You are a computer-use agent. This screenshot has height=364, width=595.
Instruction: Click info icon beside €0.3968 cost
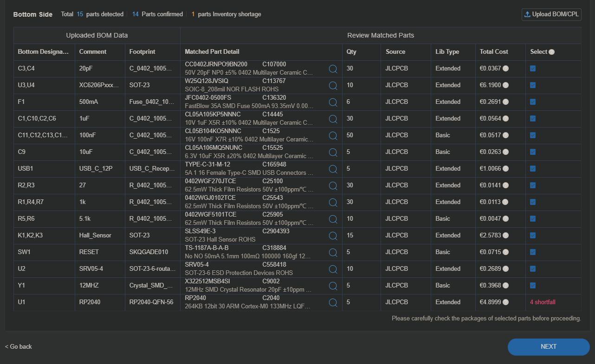coord(506,286)
